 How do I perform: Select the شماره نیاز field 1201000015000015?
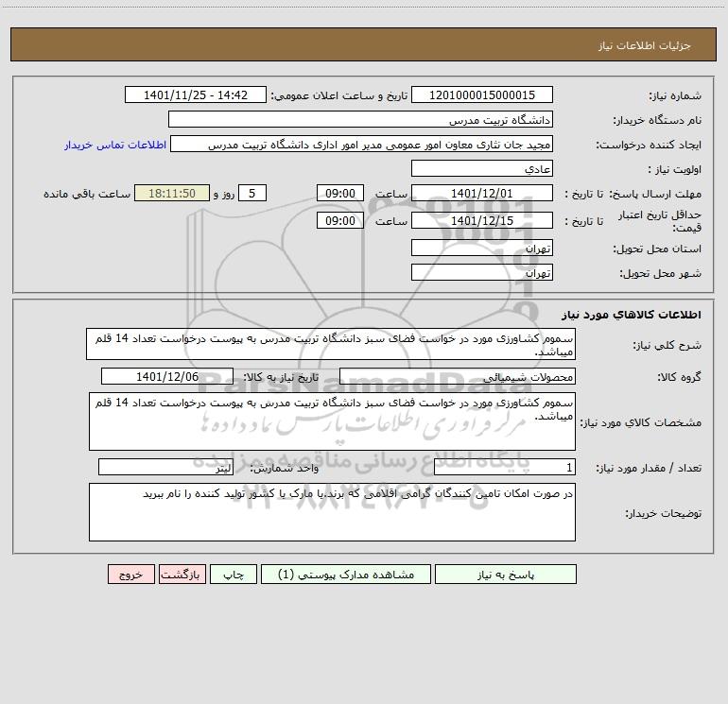[x=482, y=94]
